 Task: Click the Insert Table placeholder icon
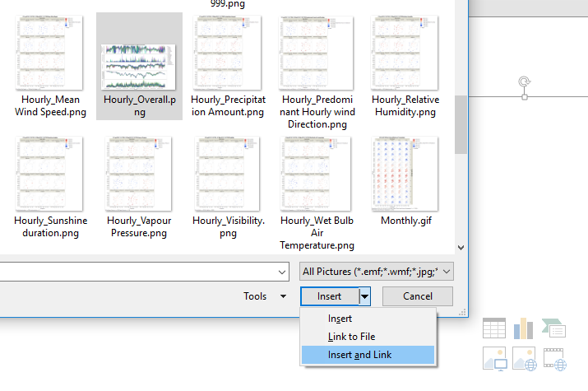click(x=494, y=328)
